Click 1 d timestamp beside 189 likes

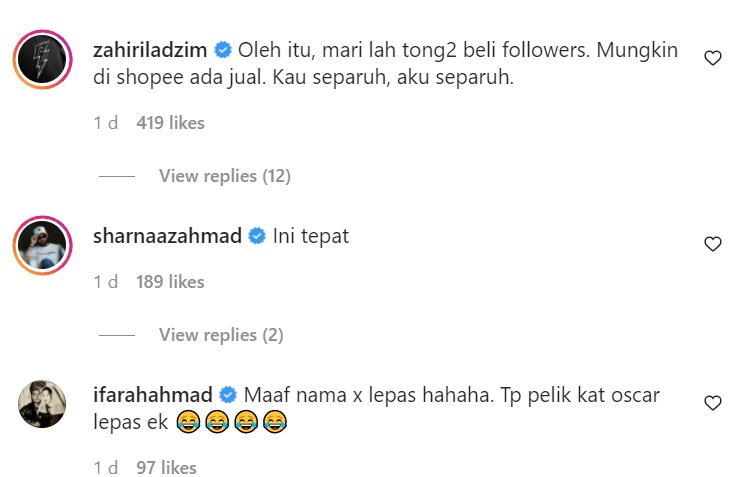tap(105, 282)
